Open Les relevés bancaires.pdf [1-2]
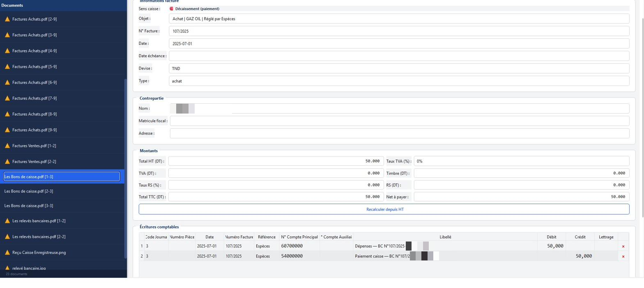Image resolution: width=644 pixels, height=288 pixels. (62, 221)
